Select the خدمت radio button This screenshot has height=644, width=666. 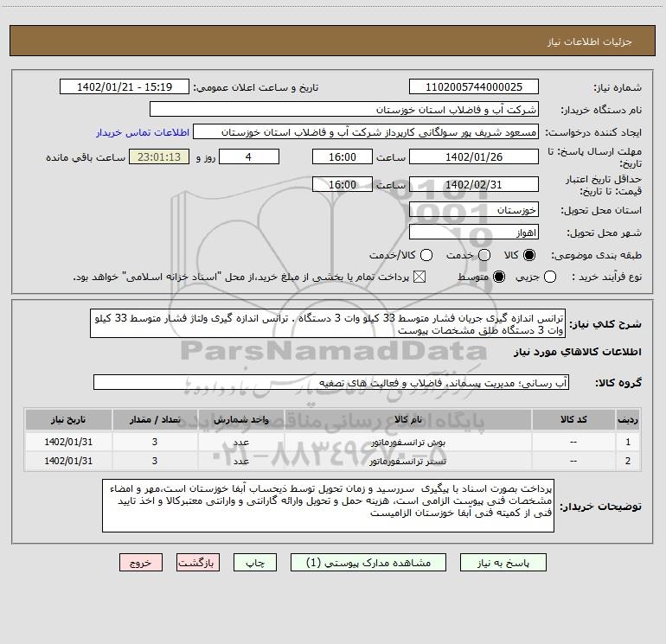click(x=484, y=255)
